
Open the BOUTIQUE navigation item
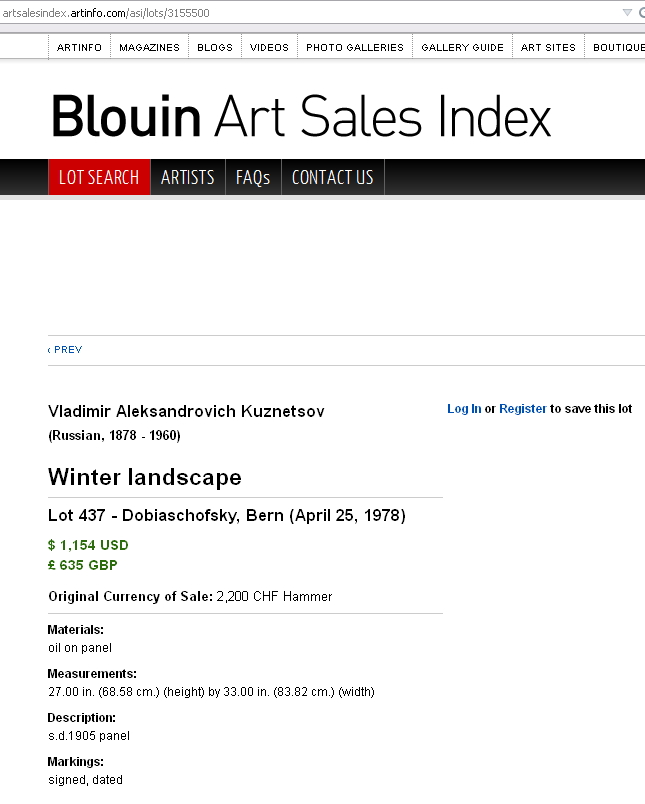click(x=618, y=47)
